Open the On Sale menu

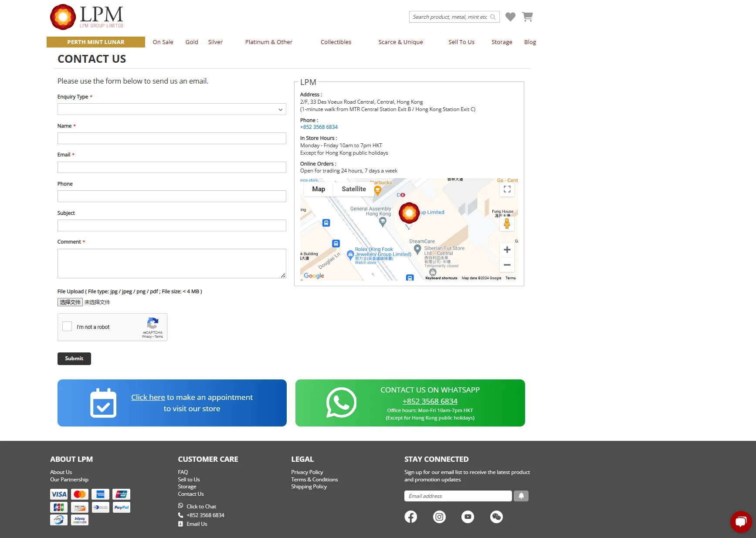tap(163, 42)
